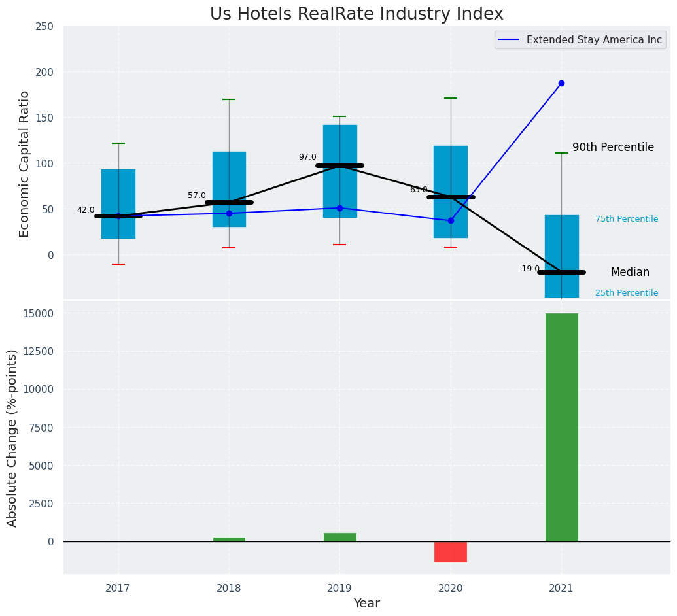The width and height of the screenshot is (677, 616).
Task: Click the 90th Percentile annotation
Action: coord(613,148)
